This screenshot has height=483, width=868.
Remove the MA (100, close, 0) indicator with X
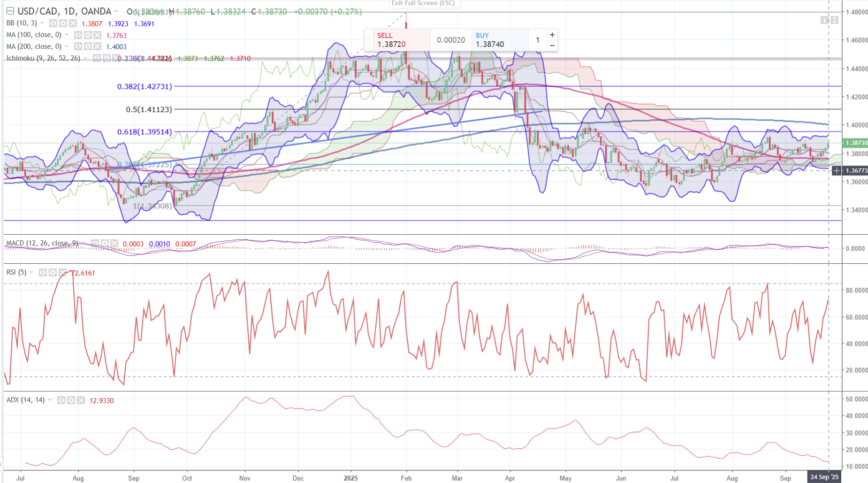point(97,35)
